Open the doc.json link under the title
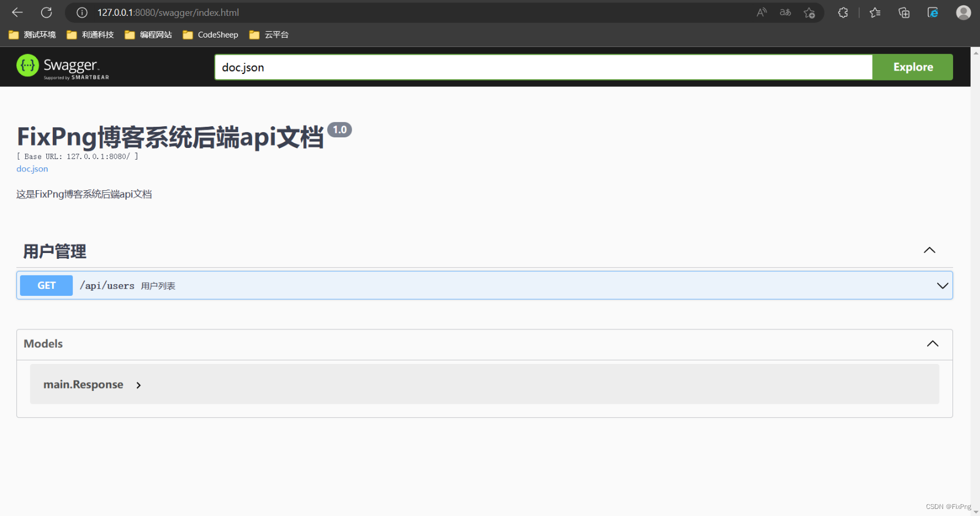This screenshot has height=516, width=980. (32, 168)
